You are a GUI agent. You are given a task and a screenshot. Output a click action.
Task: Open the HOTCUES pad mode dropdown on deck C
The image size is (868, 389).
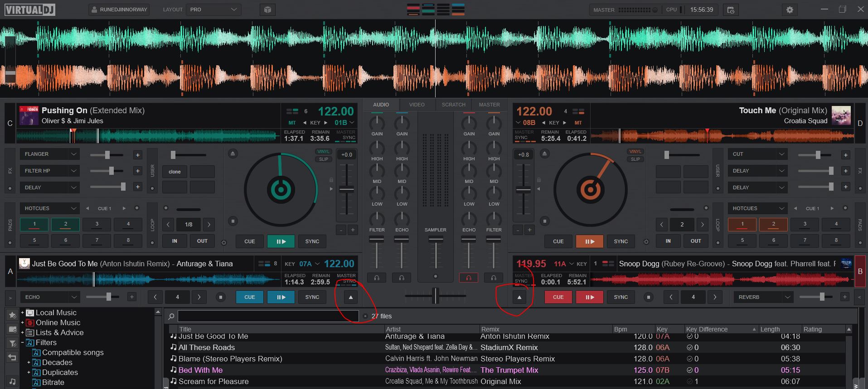pos(49,208)
